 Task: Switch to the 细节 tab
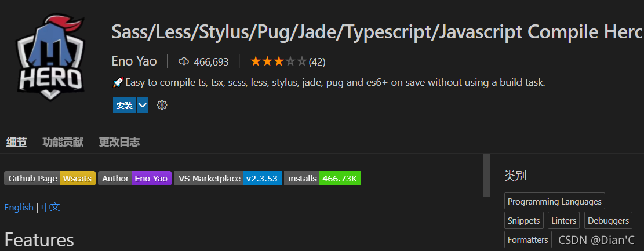pos(16,142)
